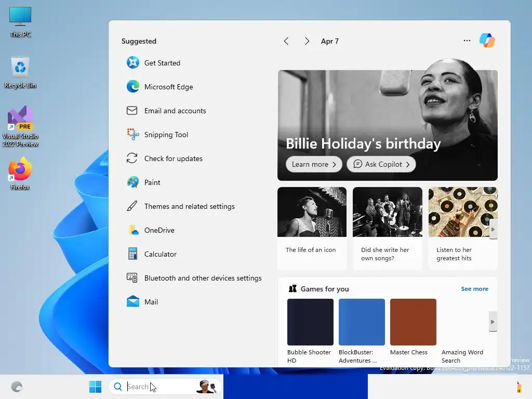Launch OneDrive icon
This screenshot has width=532, height=399.
133,230
